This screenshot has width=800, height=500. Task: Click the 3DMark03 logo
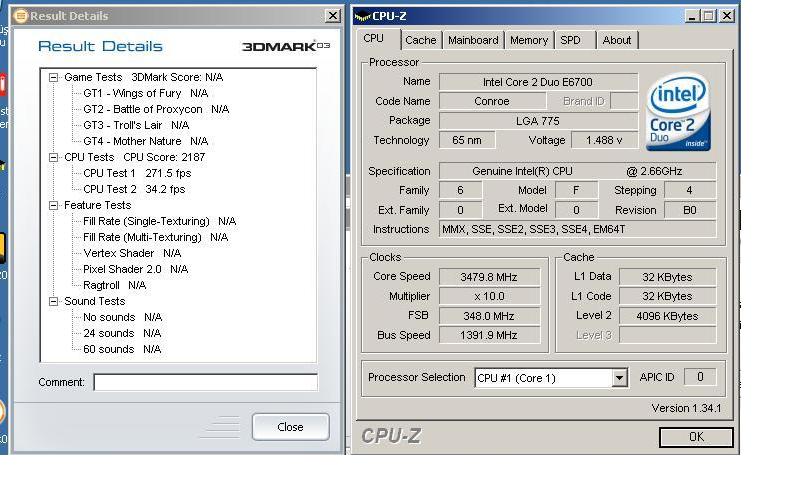pyautogui.click(x=286, y=46)
